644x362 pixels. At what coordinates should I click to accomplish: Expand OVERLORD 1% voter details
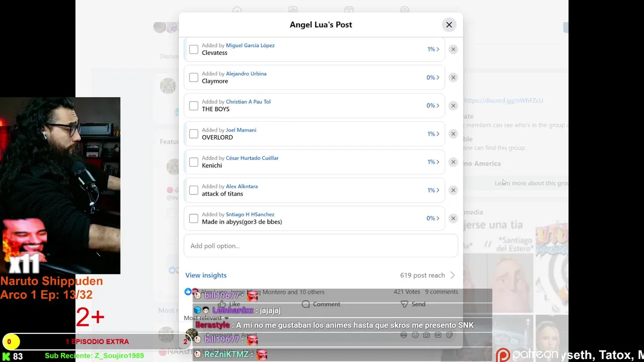433,134
